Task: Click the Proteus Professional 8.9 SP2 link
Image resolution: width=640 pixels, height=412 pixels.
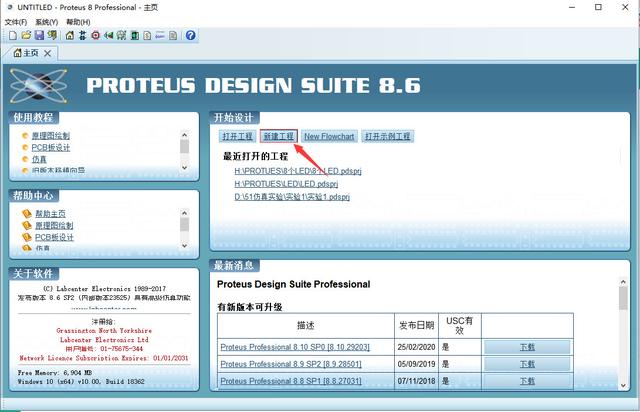Action: pos(291,364)
